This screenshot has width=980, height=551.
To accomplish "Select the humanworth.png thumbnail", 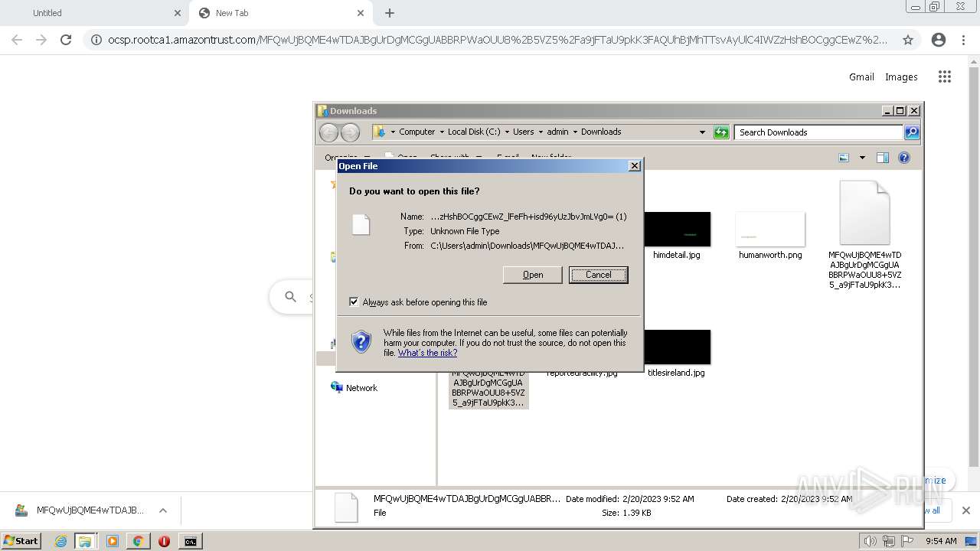I will tap(770, 229).
